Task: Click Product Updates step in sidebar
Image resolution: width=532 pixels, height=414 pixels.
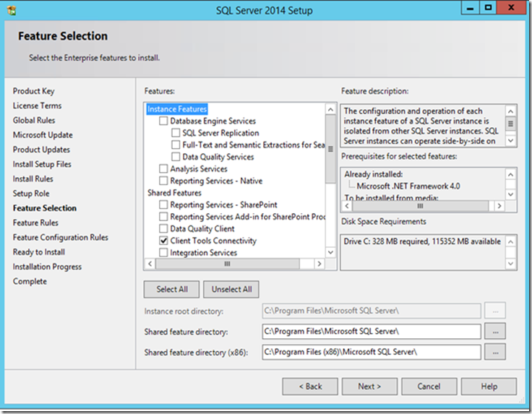Action: (41, 150)
